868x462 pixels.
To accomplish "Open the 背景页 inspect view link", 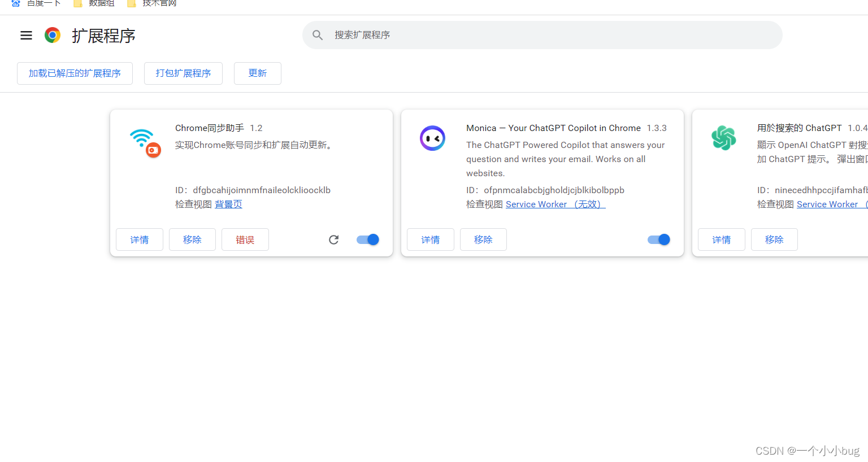I will [228, 204].
